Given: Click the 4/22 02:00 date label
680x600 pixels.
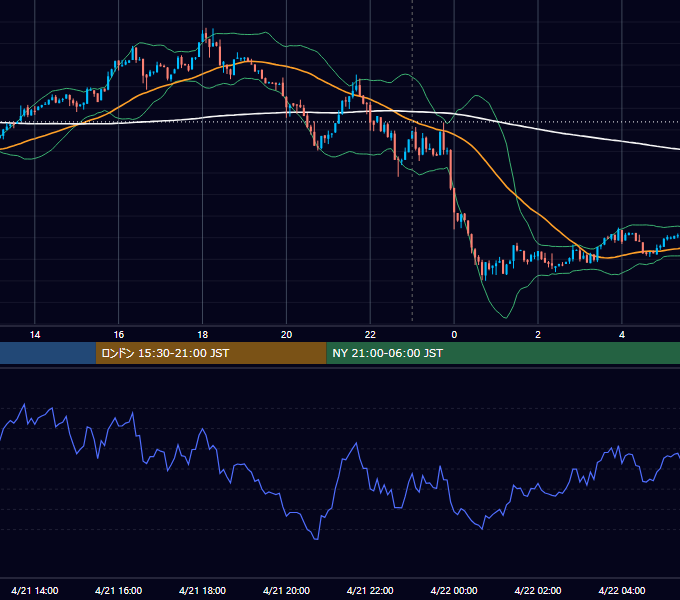Looking at the screenshot, I should 538,590.
